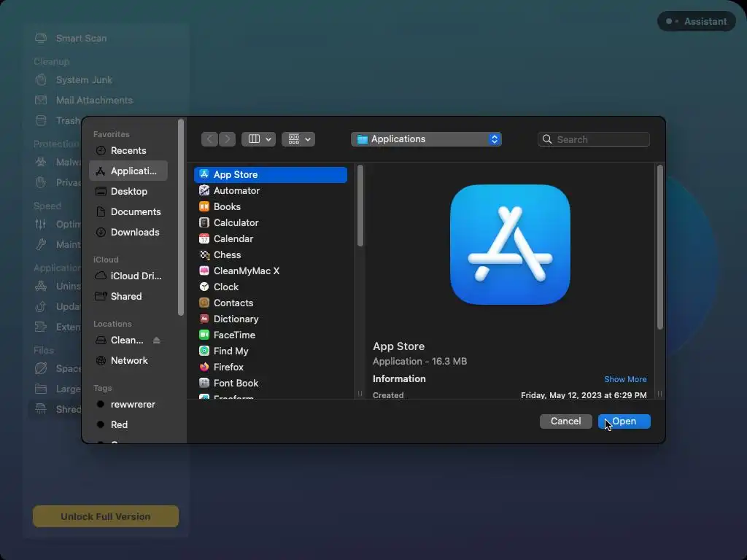
Task: Click the Maintenance wrench icon in CleanMyMac
Action: tap(41, 244)
